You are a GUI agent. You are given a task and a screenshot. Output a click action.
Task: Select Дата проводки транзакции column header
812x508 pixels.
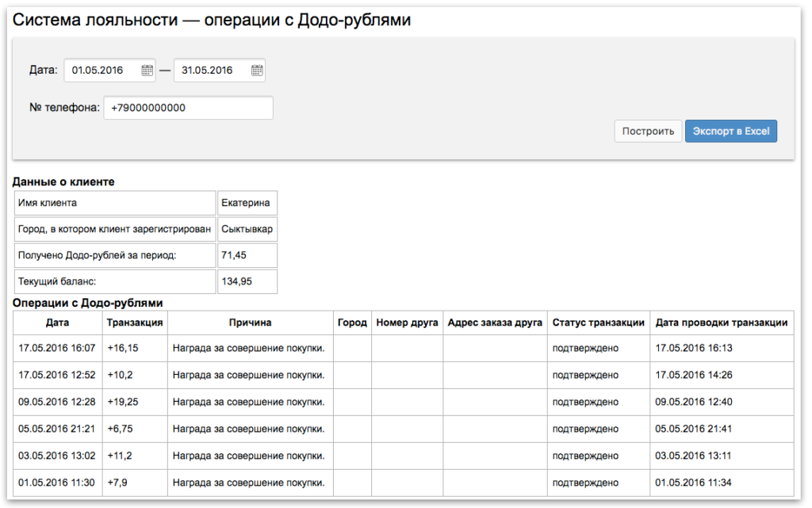point(722,323)
